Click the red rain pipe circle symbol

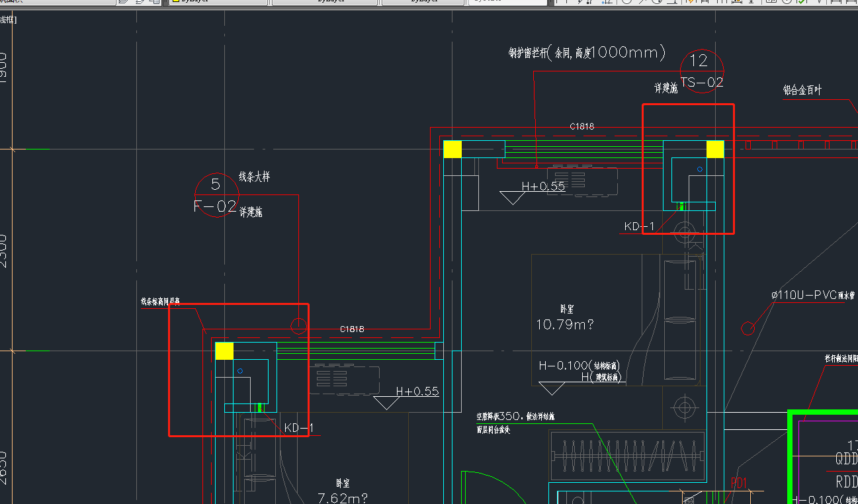pyautogui.click(x=748, y=328)
